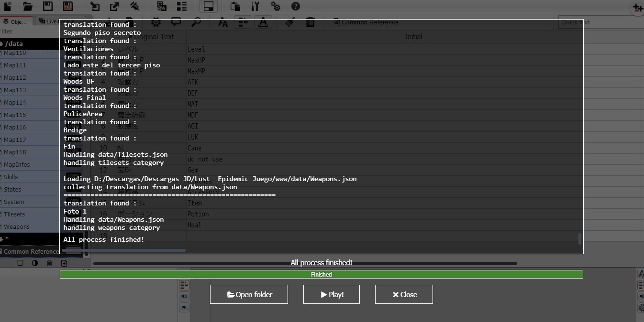Toggle the red underline highlight mode
The width and height of the screenshot is (644, 322).
tap(263, 22)
